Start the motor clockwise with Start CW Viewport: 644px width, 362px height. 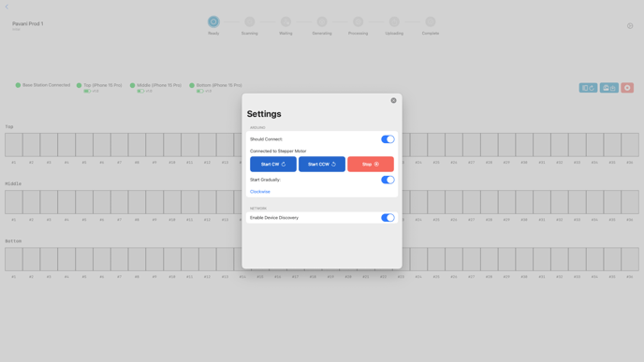click(273, 165)
